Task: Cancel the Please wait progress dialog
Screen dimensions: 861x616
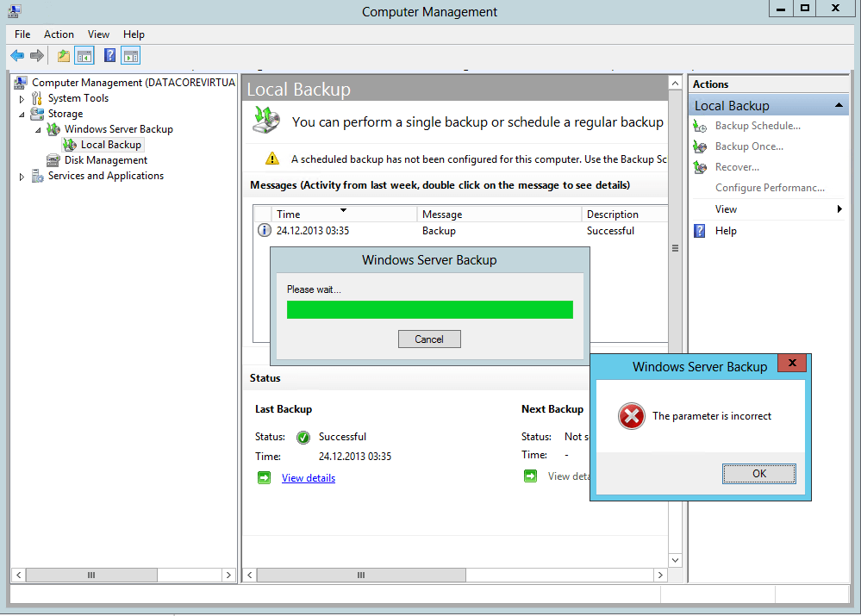Action: (x=429, y=339)
